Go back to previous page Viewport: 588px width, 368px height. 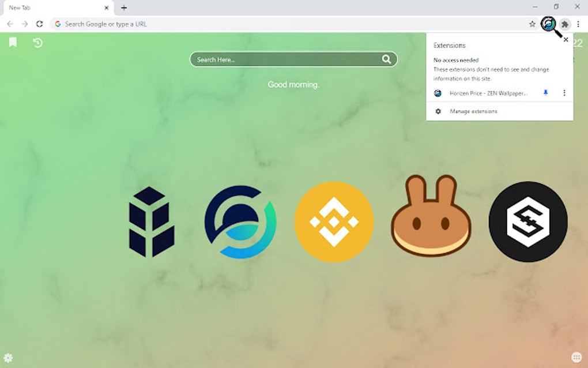click(10, 24)
